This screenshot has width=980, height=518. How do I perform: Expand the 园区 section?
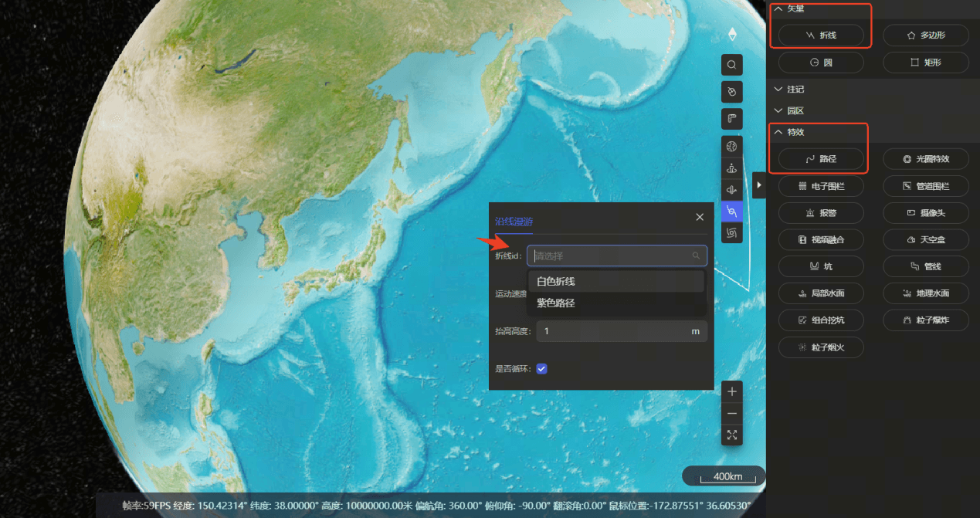coord(778,111)
